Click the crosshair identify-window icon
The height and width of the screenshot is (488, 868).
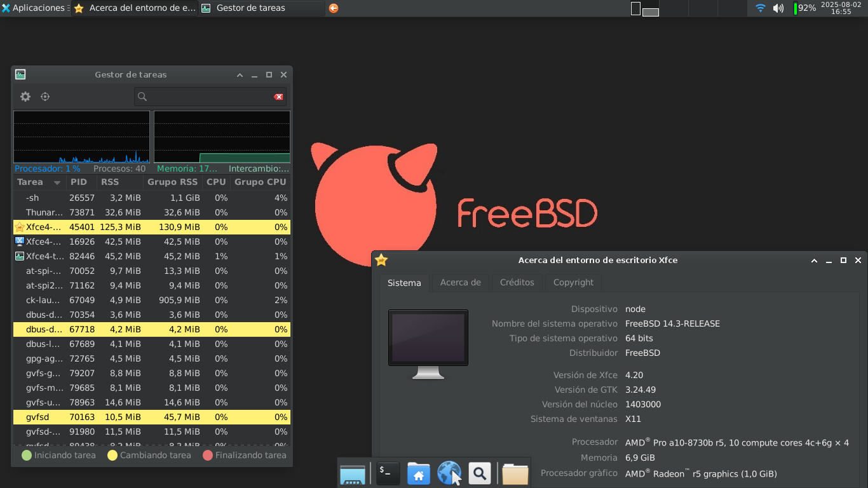point(45,97)
